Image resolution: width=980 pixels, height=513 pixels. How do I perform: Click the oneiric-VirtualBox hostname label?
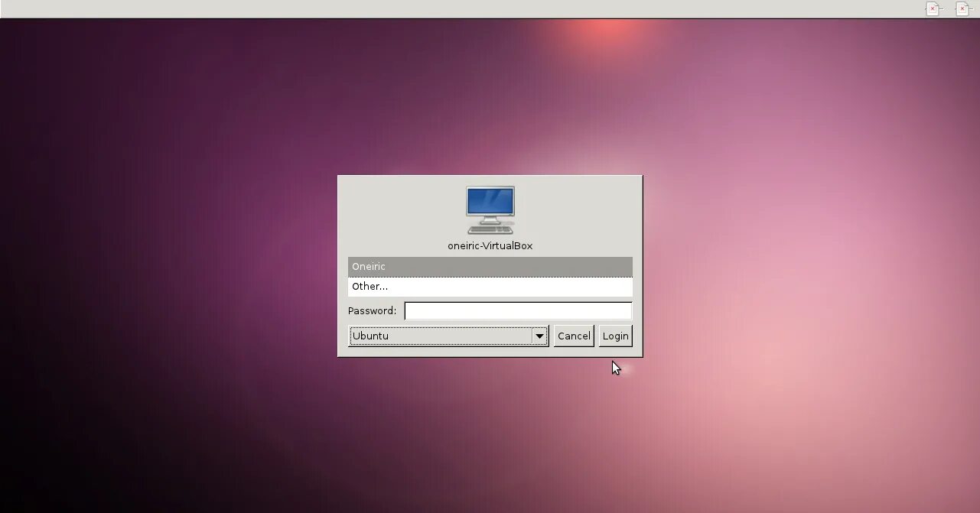pos(490,246)
